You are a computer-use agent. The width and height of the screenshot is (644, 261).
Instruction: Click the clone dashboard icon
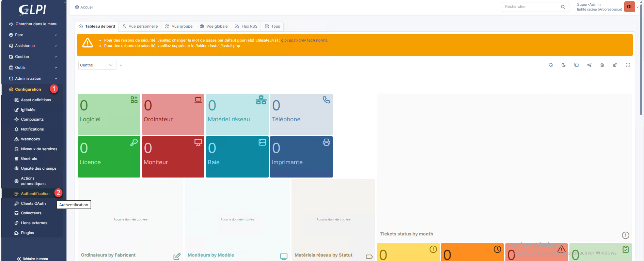pyautogui.click(x=576, y=65)
